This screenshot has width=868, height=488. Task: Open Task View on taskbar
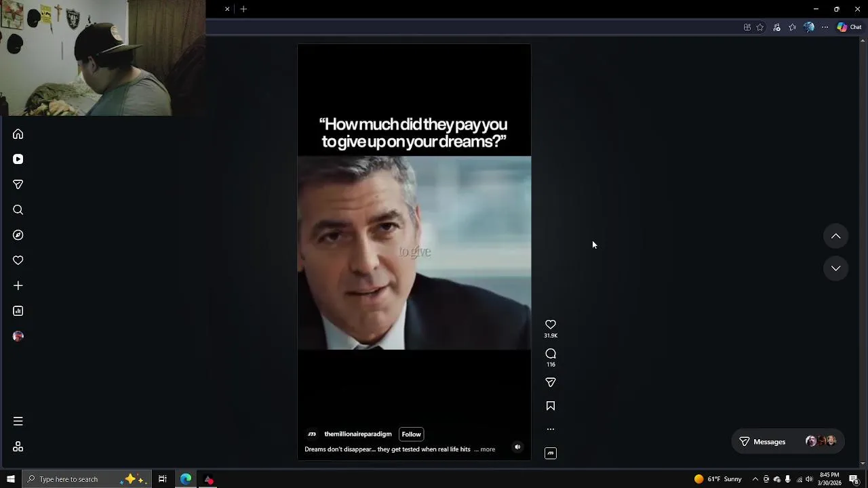click(163, 479)
